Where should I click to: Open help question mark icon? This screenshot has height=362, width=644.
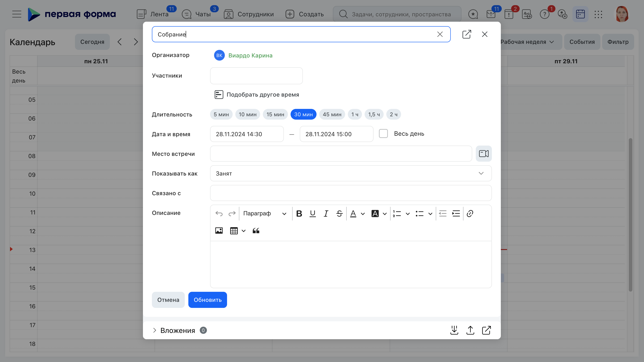tap(544, 14)
